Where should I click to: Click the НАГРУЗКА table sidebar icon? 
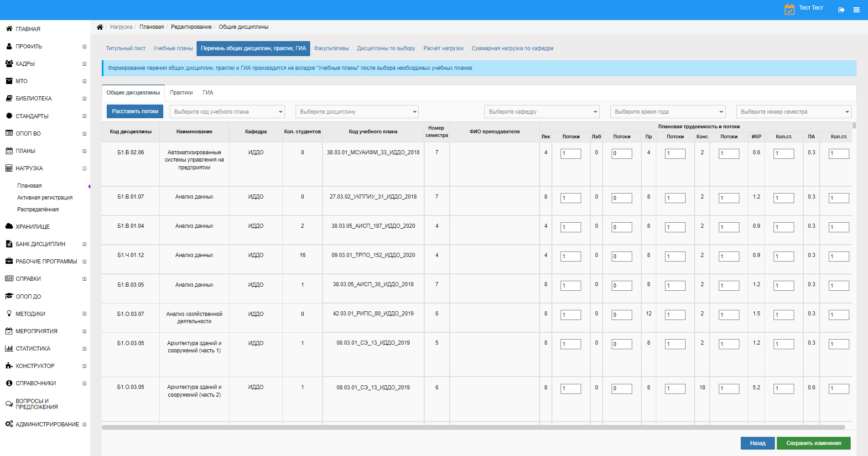(9, 168)
